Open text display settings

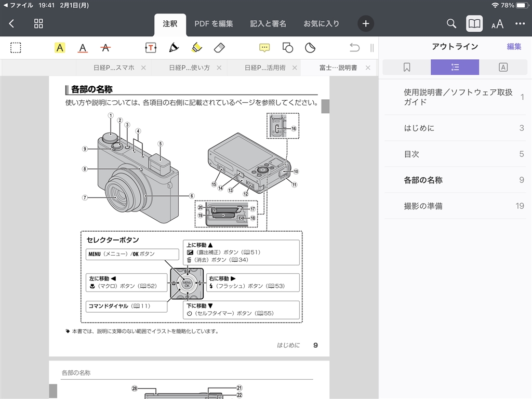tap(497, 23)
